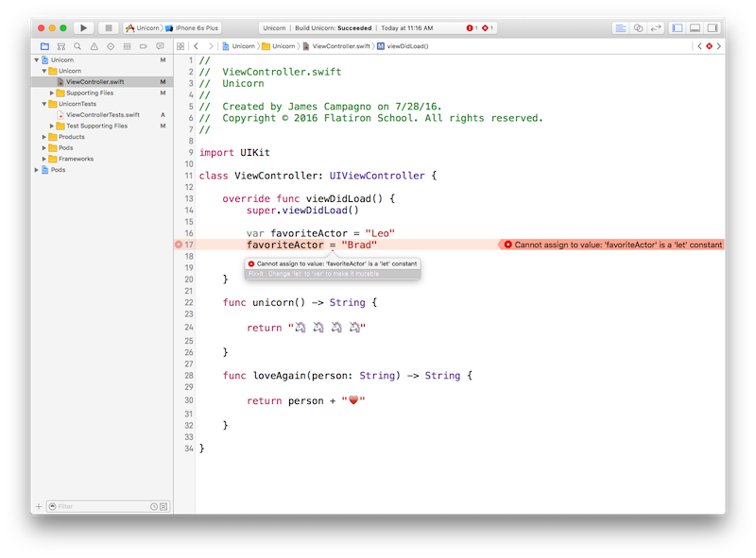Click the Unicorn project item in the jump bar
756x558 pixels.
coord(239,46)
